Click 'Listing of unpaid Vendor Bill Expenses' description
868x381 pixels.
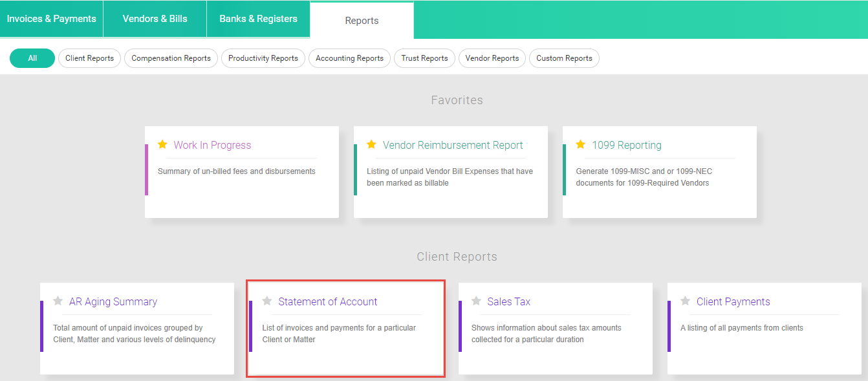tap(450, 177)
